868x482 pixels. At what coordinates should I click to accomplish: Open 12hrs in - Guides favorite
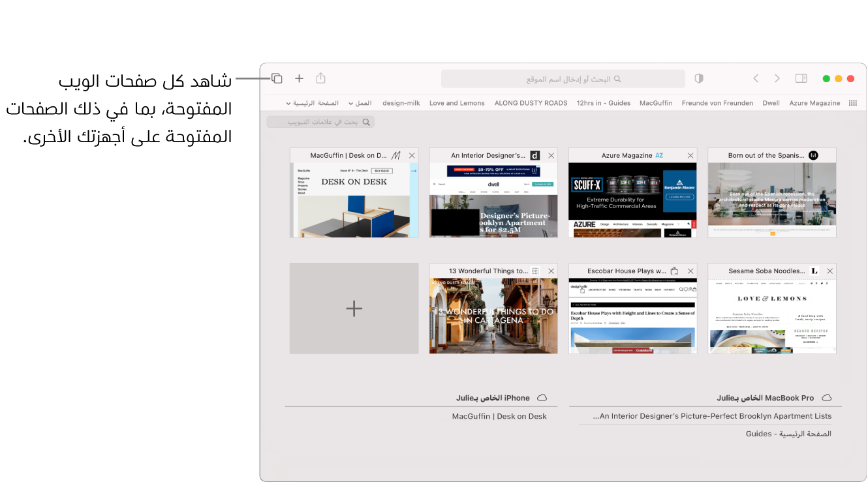point(604,103)
